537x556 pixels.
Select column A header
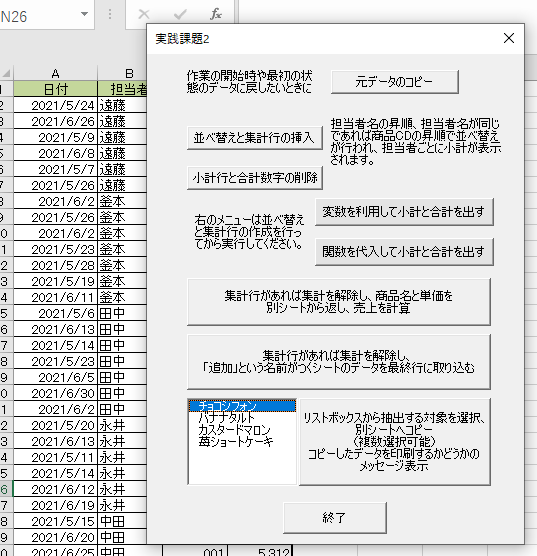click(55, 73)
